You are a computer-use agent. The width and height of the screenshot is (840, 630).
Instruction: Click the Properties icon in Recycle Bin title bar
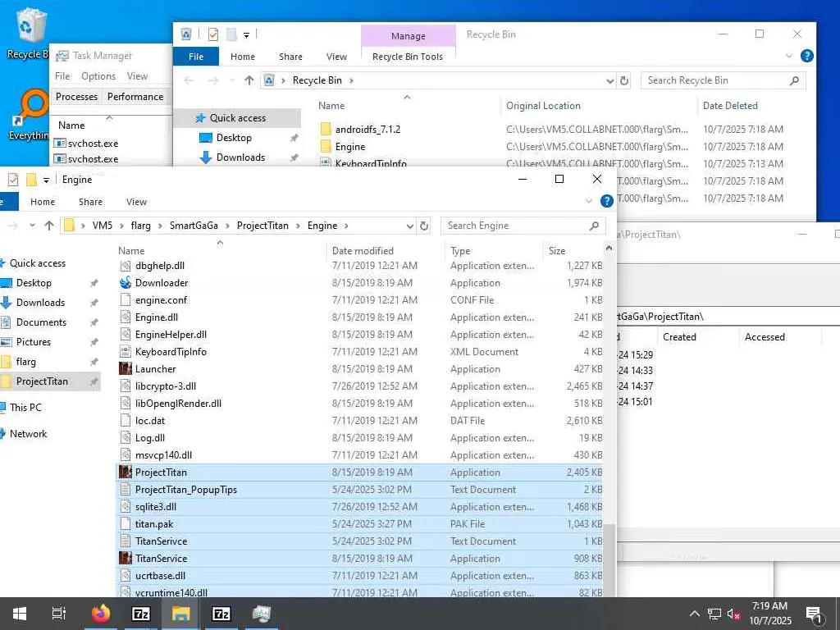213,34
